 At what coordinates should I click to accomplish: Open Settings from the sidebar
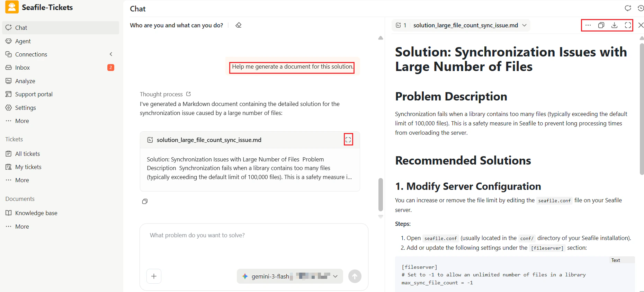pos(61,108)
